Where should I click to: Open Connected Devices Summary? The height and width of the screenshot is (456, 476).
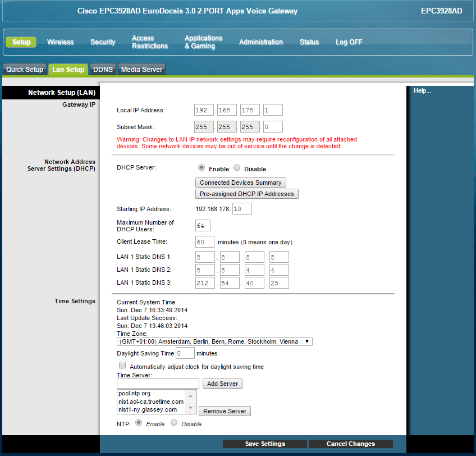tap(240, 183)
